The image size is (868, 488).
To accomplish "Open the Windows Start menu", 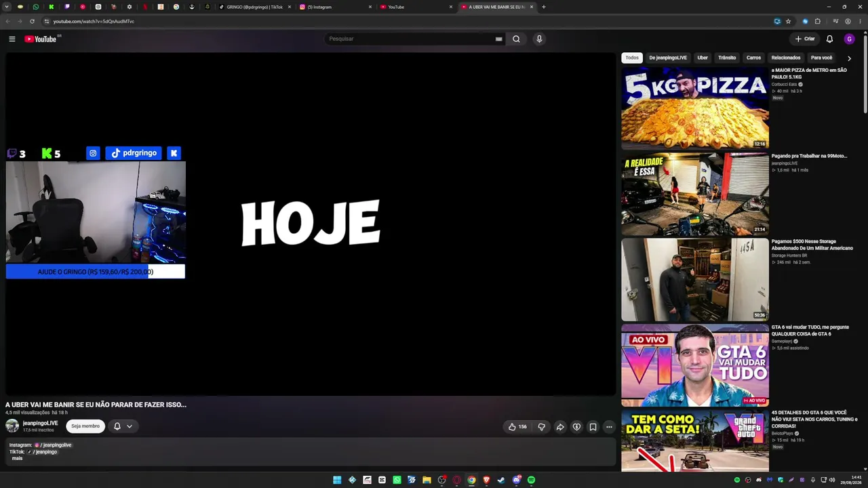I will tap(337, 480).
